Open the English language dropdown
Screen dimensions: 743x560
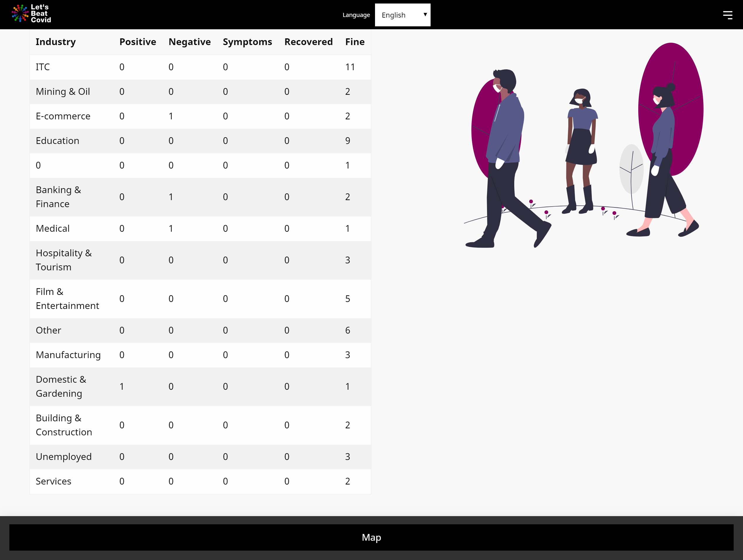[403, 15]
